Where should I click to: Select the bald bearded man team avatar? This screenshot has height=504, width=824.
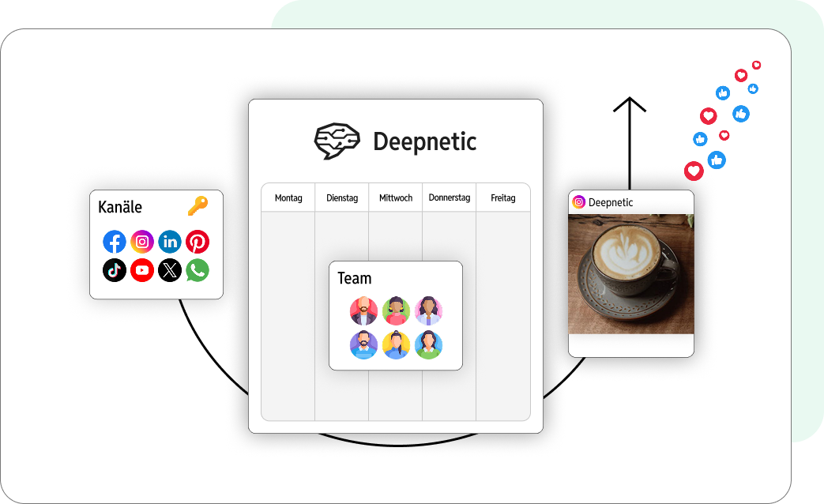tap(364, 311)
